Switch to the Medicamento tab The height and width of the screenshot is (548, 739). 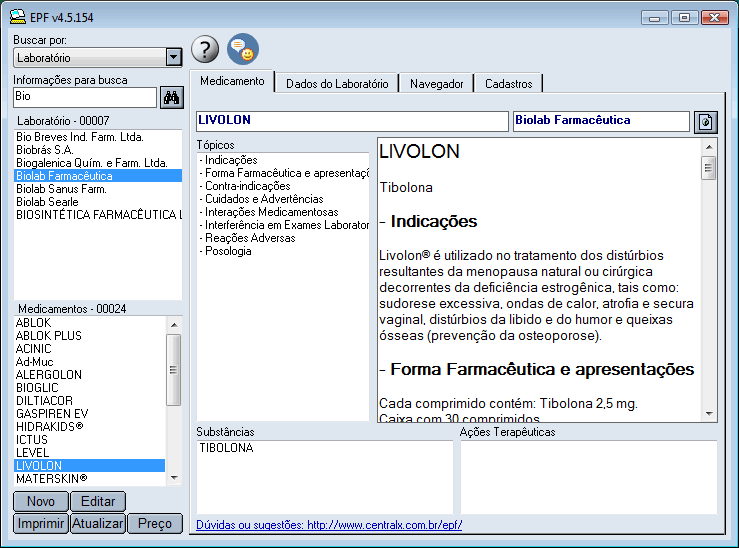[232, 81]
